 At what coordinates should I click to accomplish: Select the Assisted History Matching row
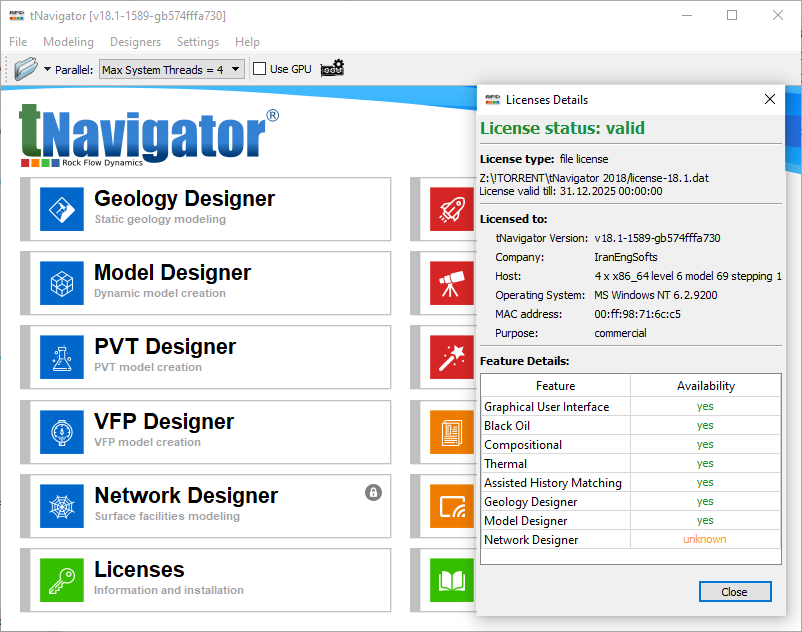631,482
